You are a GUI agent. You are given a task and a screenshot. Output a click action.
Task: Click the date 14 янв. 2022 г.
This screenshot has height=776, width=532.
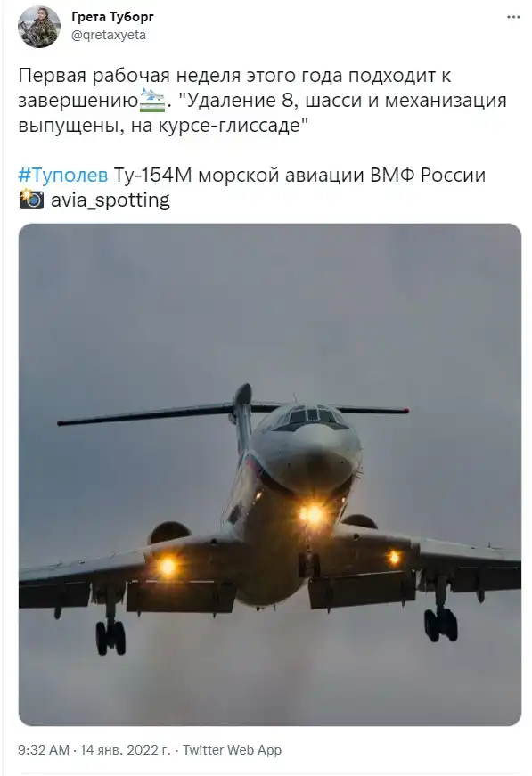(126, 750)
